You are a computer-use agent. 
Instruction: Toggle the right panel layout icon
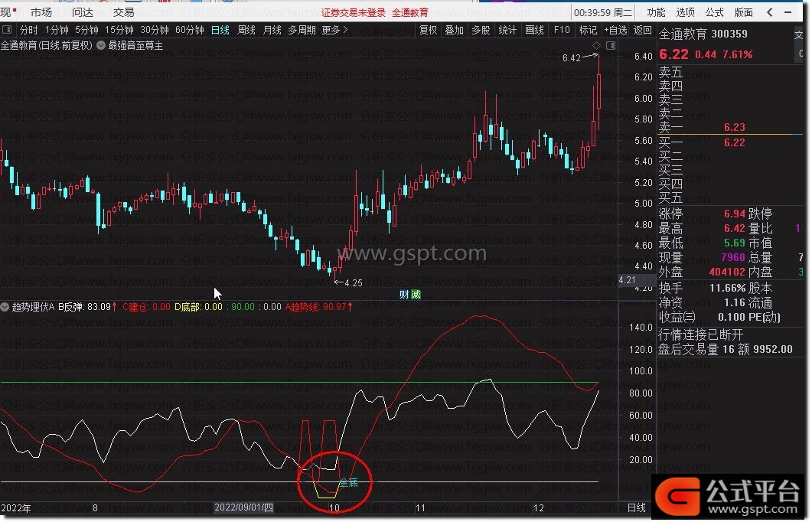(611, 46)
